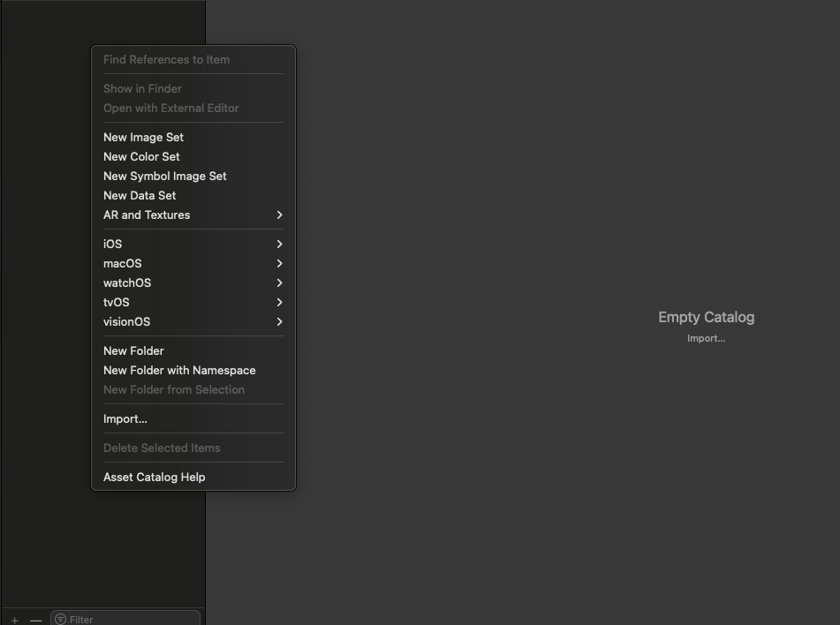Open the macOS submenu
Image resolution: width=840 pixels, height=625 pixels.
[x=193, y=263]
